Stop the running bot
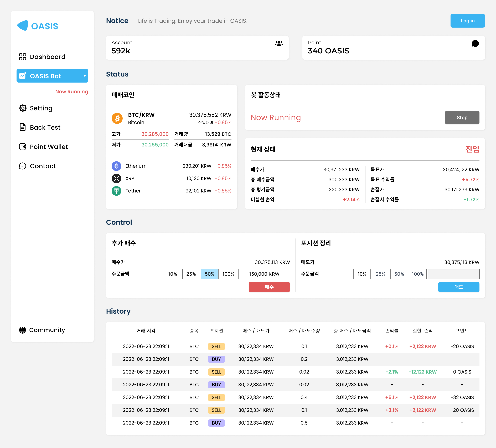The height and width of the screenshot is (448, 496). pos(462,118)
